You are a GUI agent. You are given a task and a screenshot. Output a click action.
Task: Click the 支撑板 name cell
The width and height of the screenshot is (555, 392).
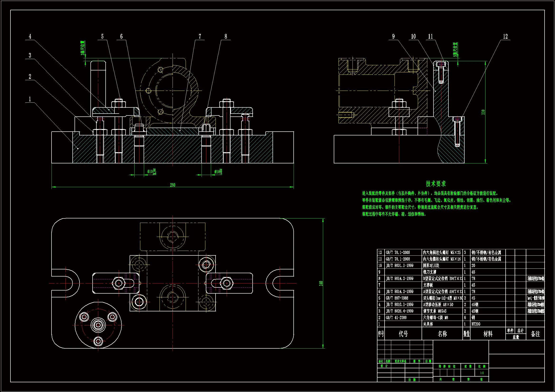point(428,285)
